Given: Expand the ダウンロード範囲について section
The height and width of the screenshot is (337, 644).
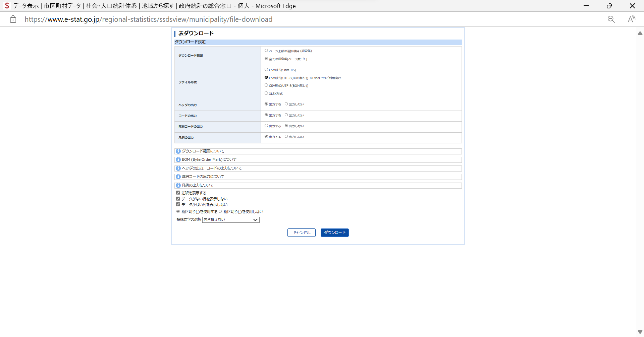Looking at the screenshot, I should click(x=203, y=151).
